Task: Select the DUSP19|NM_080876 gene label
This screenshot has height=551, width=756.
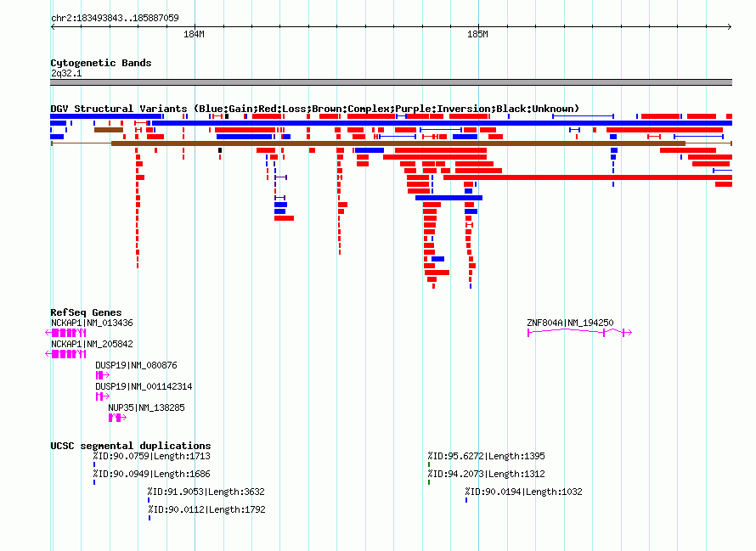Action: coord(137,365)
